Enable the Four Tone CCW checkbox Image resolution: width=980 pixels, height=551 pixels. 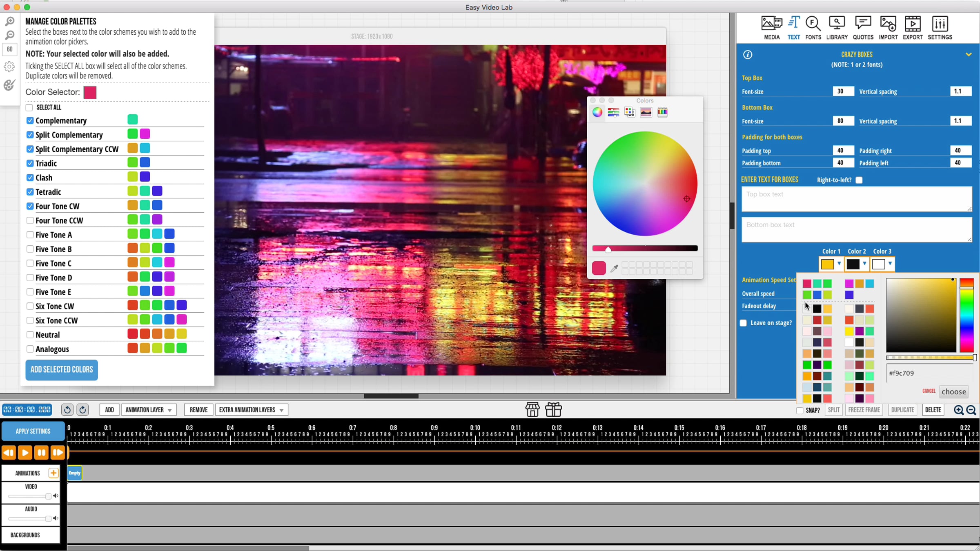tap(30, 220)
